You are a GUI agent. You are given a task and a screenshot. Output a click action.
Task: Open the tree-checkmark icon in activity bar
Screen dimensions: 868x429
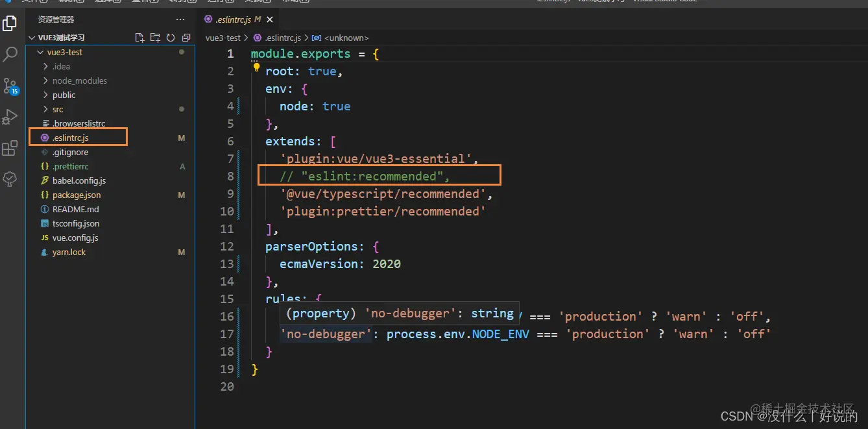[10, 178]
